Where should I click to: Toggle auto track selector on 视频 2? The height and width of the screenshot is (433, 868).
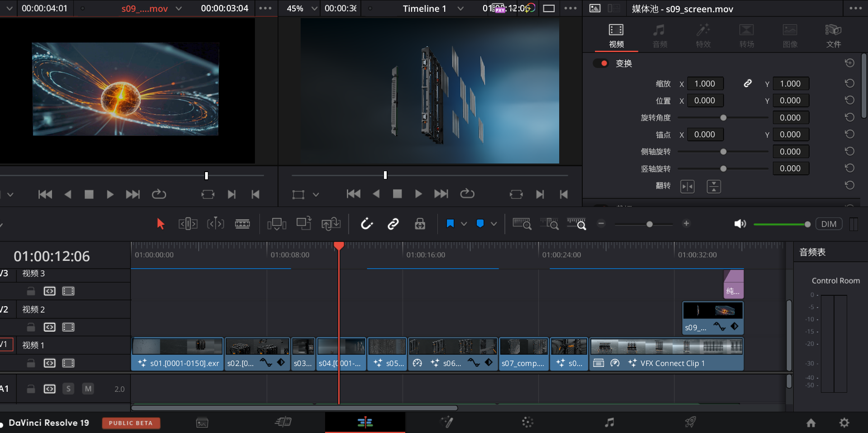point(50,327)
